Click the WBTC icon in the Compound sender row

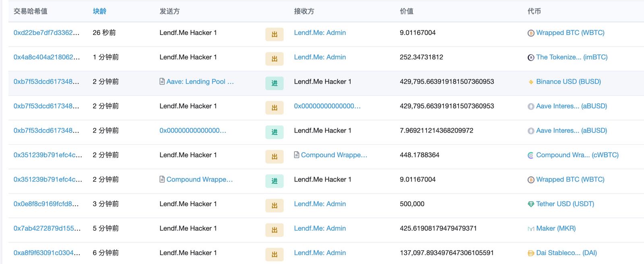point(531,180)
